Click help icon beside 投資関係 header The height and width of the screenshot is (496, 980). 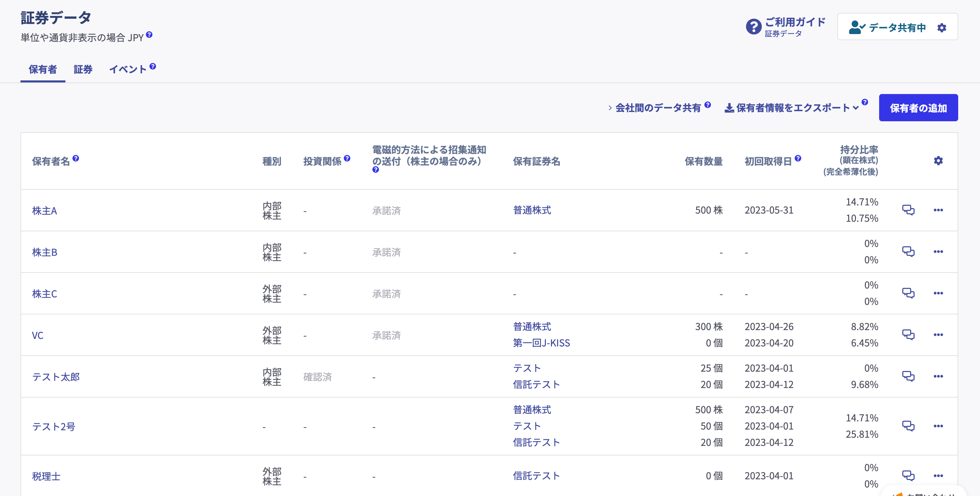coord(347,158)
